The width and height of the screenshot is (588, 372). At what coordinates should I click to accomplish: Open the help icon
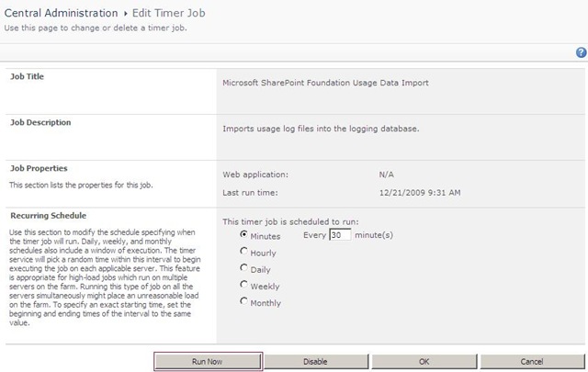point(581,52)
